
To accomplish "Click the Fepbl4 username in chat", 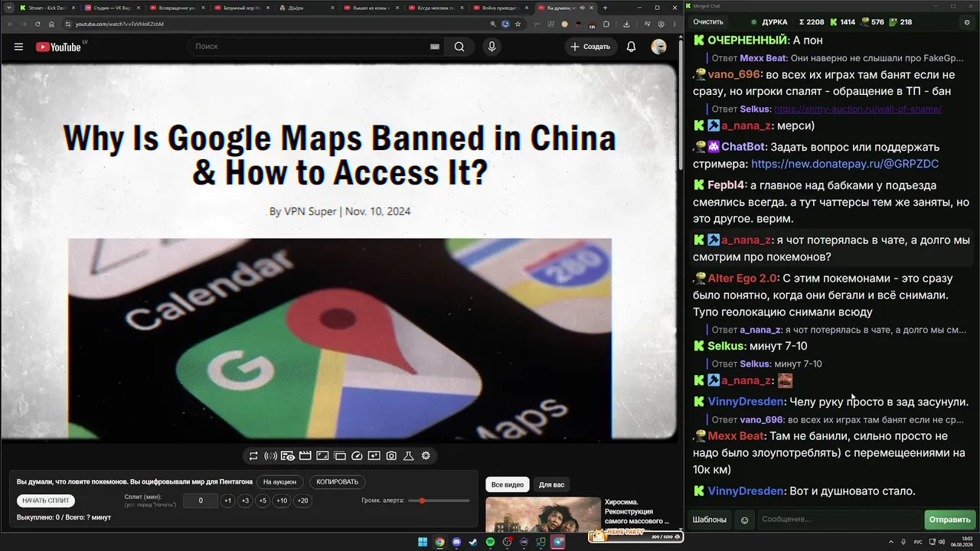I will coord(727,185).
